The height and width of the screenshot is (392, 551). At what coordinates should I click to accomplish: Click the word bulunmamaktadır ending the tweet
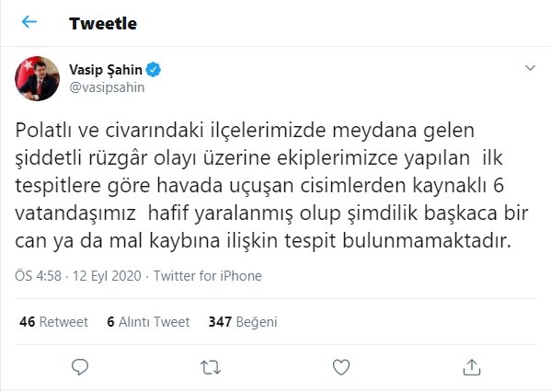(427, 241)
